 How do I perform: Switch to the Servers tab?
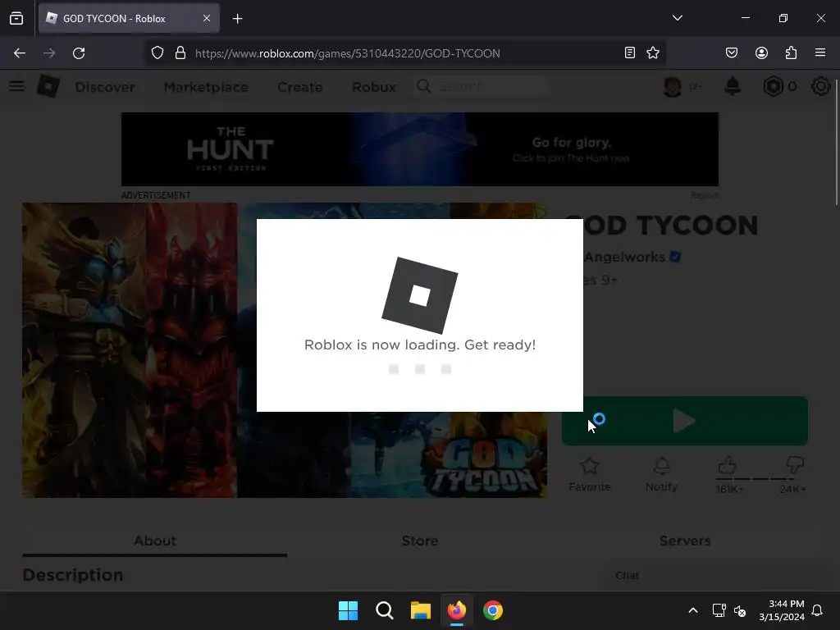pos(685,541)
